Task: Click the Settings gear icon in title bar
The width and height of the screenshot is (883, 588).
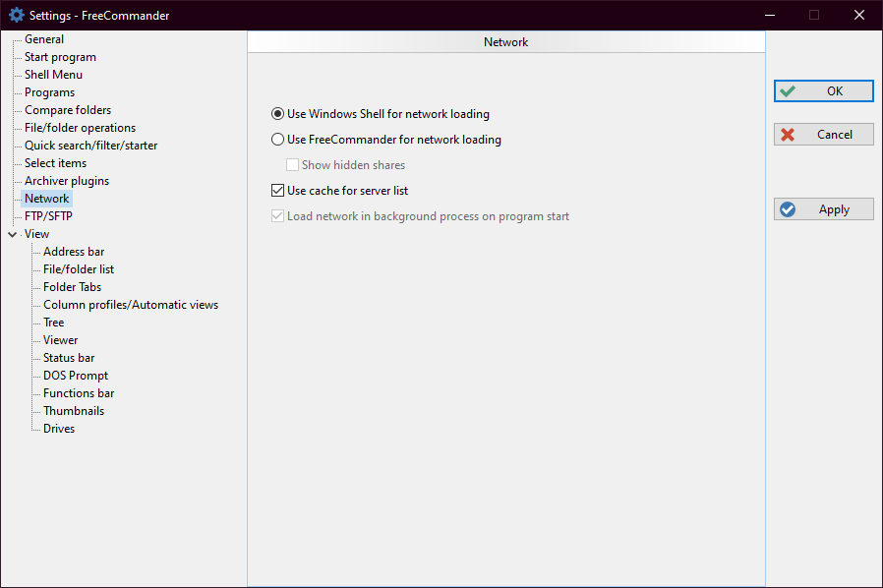Action: coord(16,15)
